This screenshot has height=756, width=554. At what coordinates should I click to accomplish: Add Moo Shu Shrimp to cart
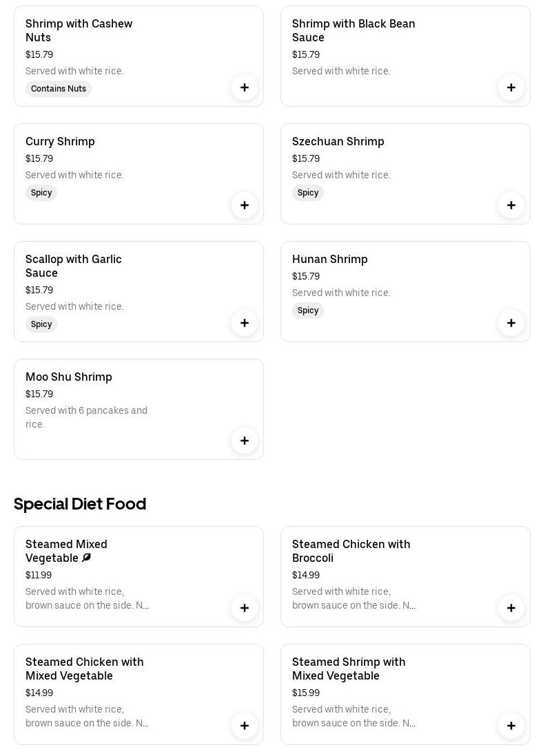pos(245,441)
